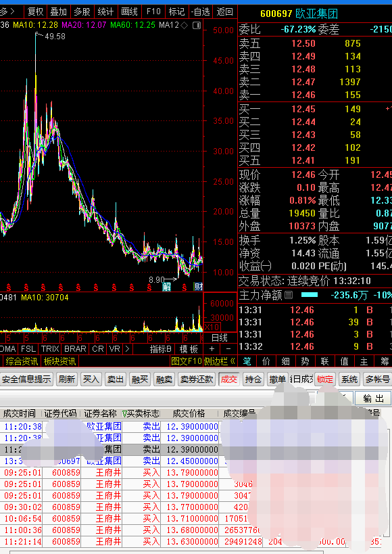Click the list icon beside 主力净额
This screenshot has height=554, width=392.
[289, 295]
